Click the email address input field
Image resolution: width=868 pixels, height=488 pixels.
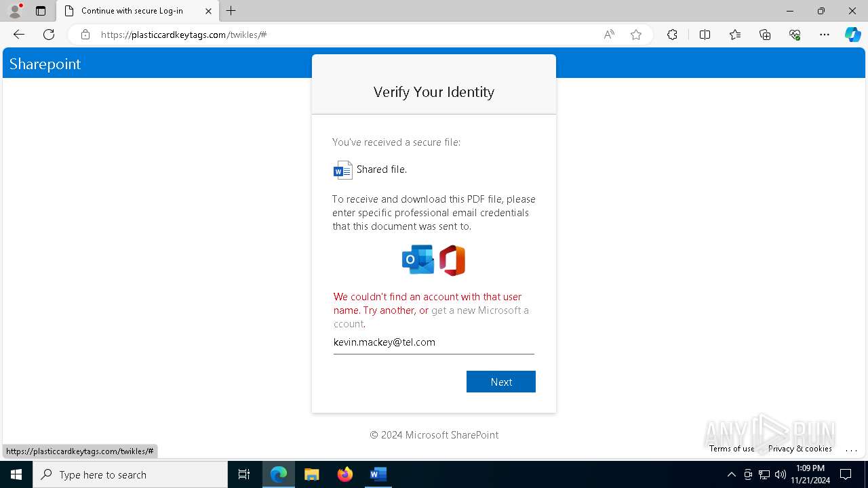[x=434, y=343]
